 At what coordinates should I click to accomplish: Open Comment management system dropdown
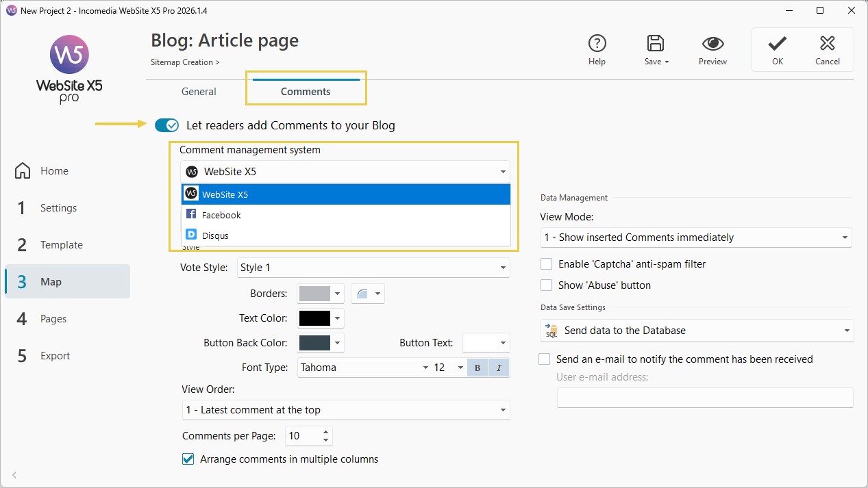tap(346, 172)
